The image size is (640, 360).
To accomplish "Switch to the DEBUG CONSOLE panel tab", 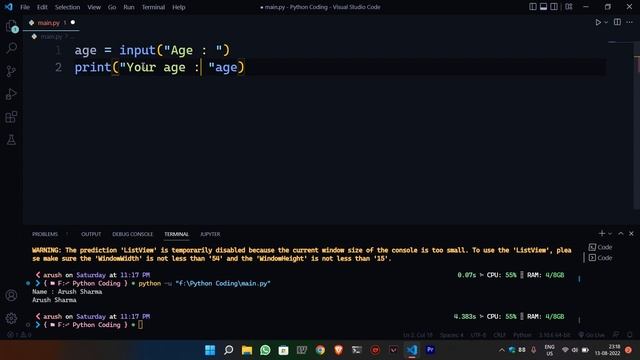I will (x=132, y=234).
